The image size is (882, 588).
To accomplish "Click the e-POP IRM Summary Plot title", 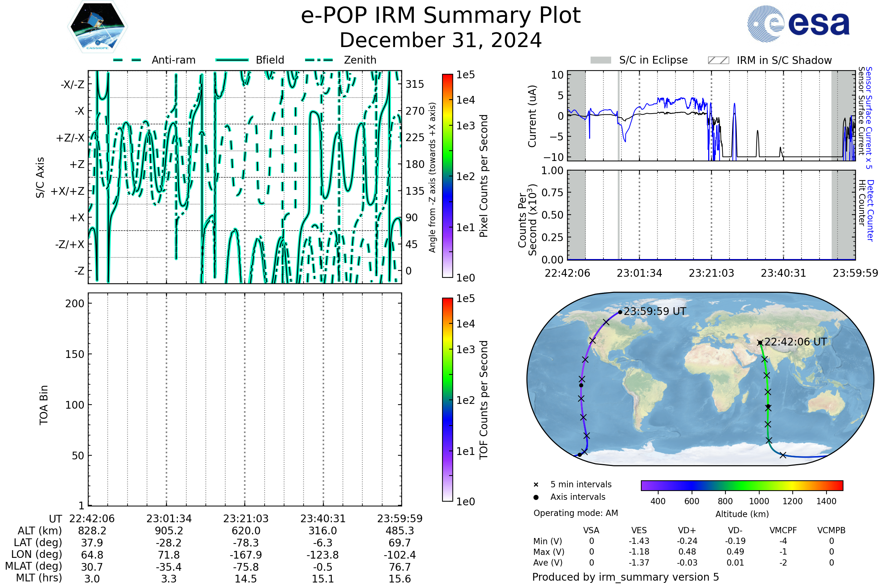I will click(441, 16).
